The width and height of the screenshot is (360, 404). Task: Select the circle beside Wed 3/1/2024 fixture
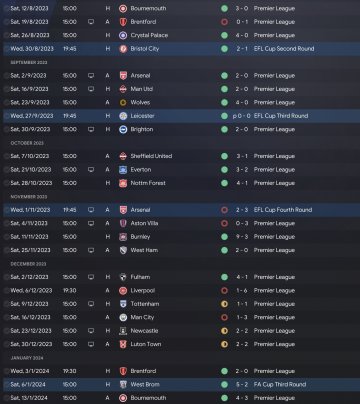pyautogui.click(x=6, y=371)
